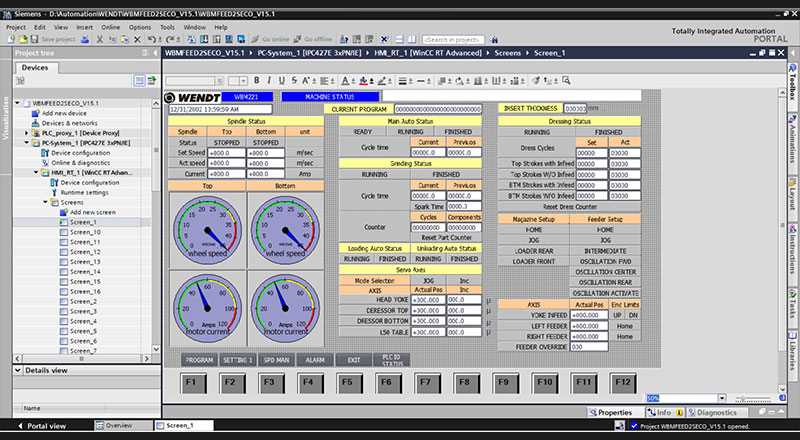The image size is (800, 440).
Task: Click the Delete X icon in main toolbar
Action: pyautogui.click(x=137, y=39)
